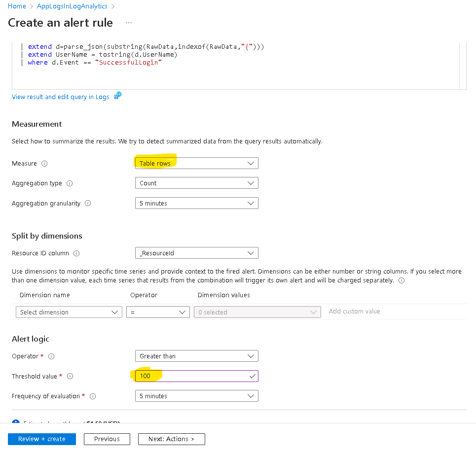The image size is (476, 451).
Task: Open the Greater than operator dropdown
Action: 196,356
